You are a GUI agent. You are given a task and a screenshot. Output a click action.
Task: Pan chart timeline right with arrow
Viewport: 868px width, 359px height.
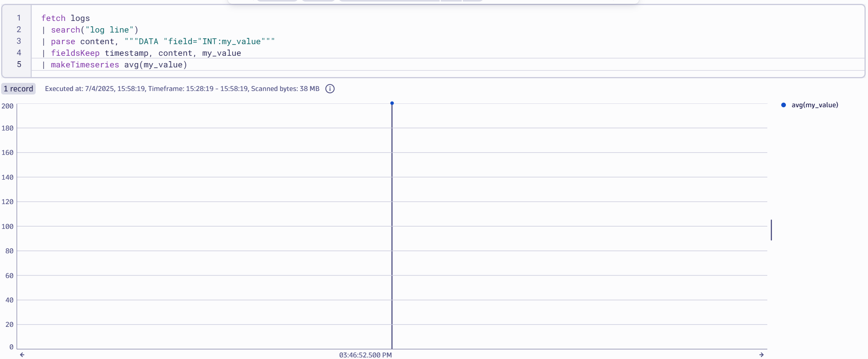(x=761, y=355)
